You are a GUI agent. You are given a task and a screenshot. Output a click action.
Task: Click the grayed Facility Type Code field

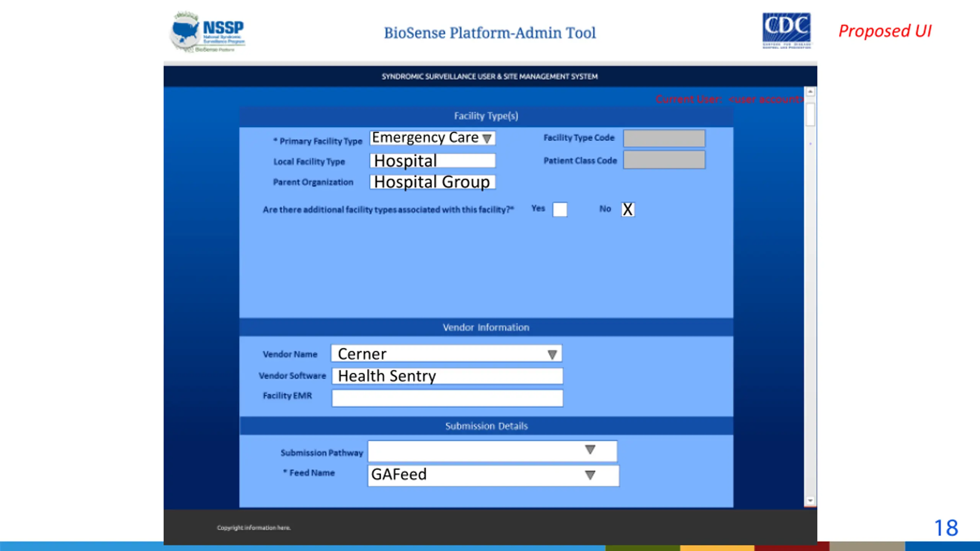(664, 138)
